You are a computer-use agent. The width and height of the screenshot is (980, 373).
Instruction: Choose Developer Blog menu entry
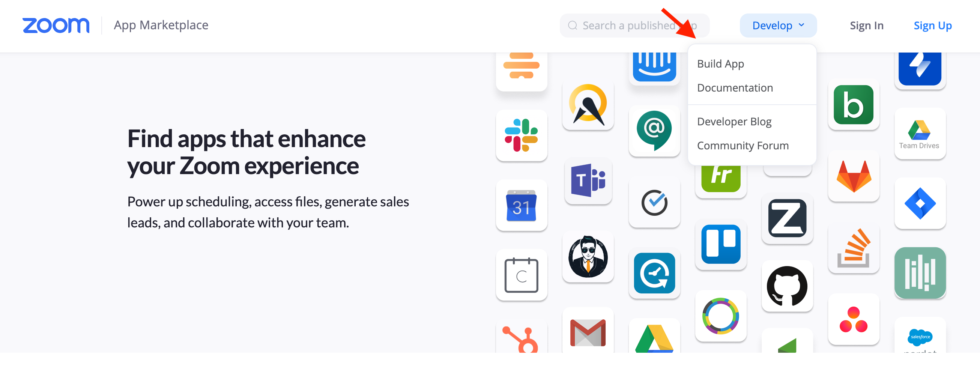coord(734,122)
